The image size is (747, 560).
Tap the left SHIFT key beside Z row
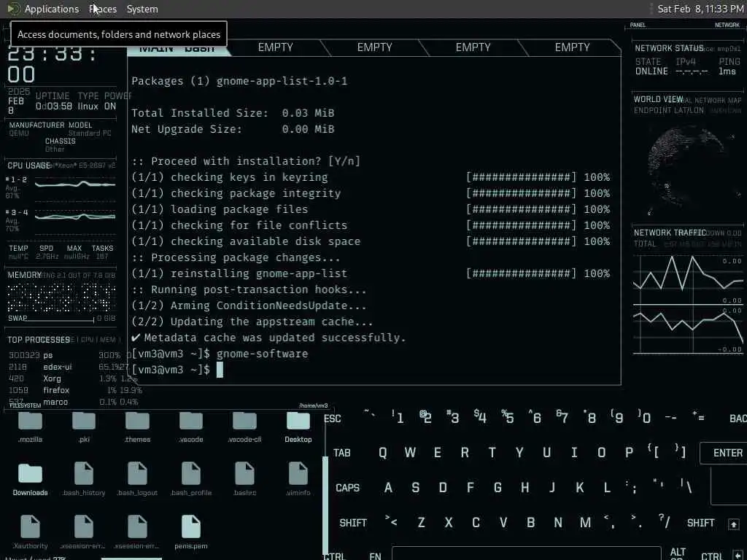353,523
